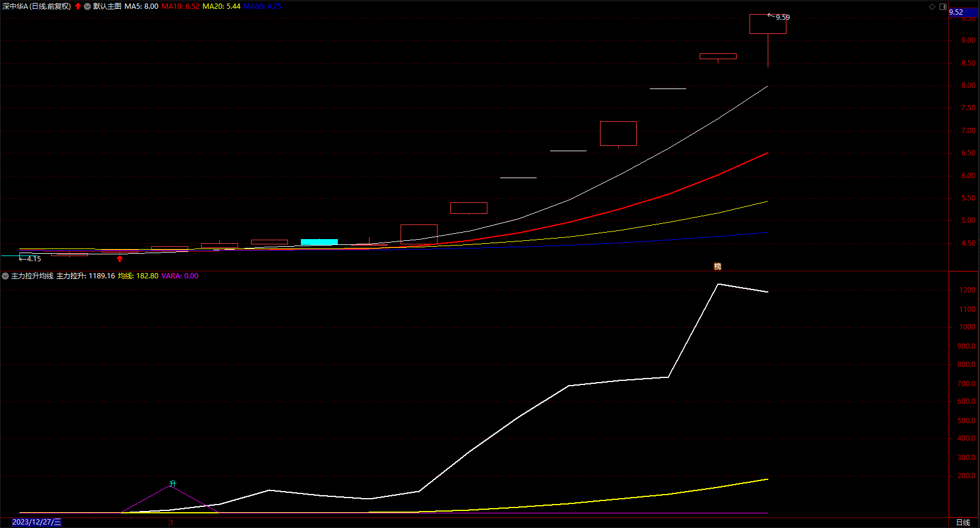This screenshot has width=980, height=528.
Task: Click the cyan 升 signal in the indicator pane
Action: point(172,483)
